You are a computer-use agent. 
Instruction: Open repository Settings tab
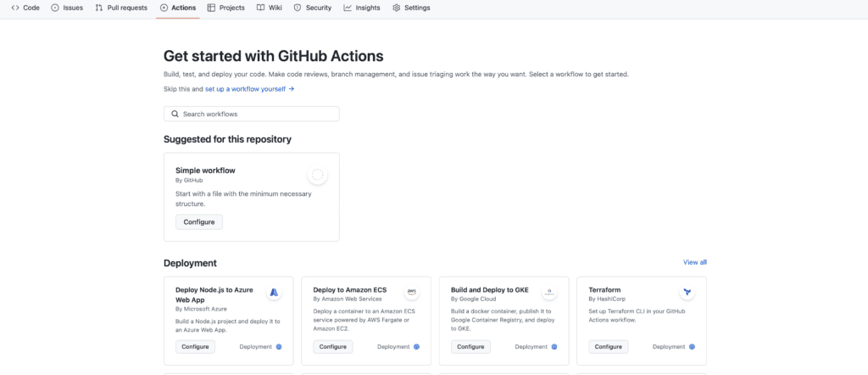(x=411, y=8)
